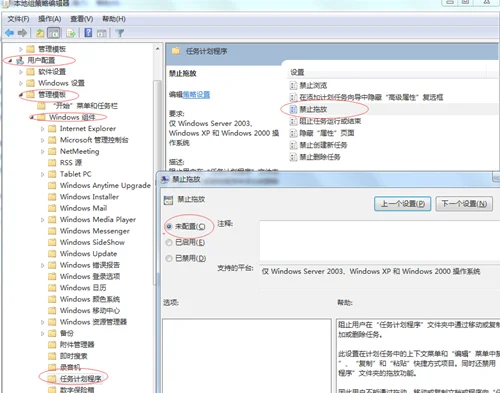Open the 策略设置 edit link
The image size is (500, 393).
tap(196, 95)
